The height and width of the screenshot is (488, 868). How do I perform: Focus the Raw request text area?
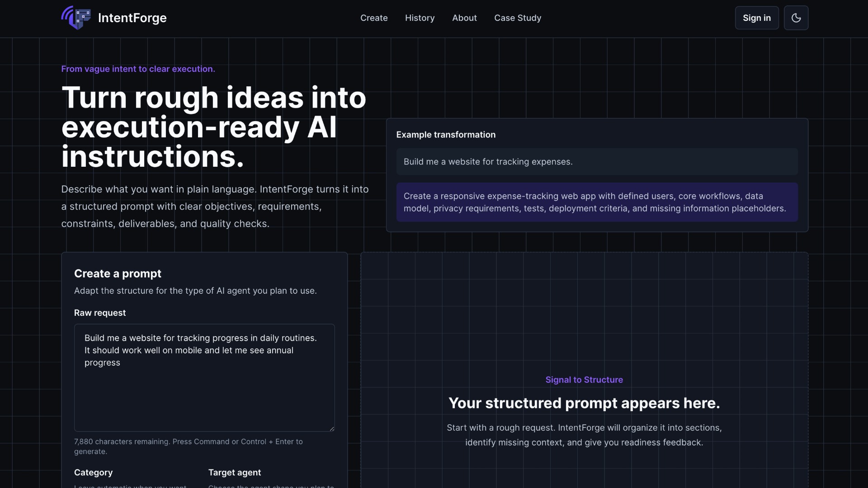pos(204,378)
